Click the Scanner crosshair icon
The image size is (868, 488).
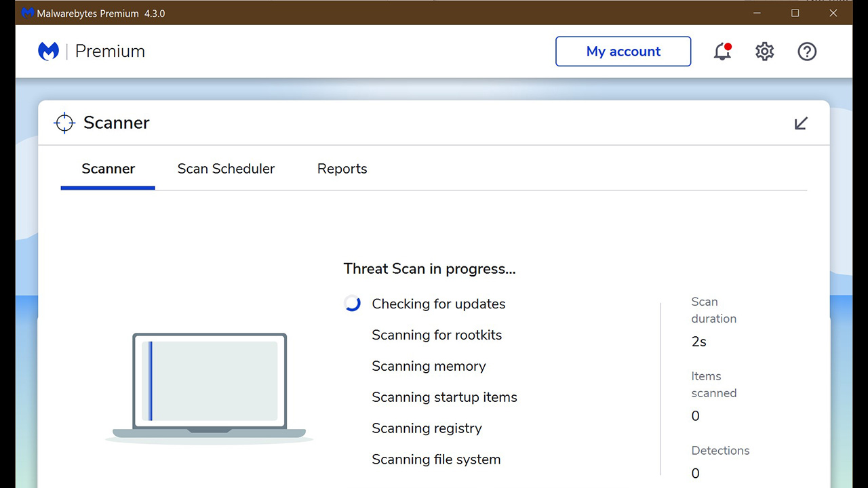point(64,123)
